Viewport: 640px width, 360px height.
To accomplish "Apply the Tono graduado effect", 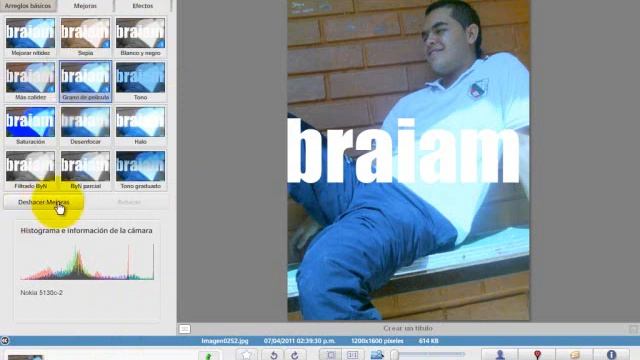I will click(x=140, y=170).
